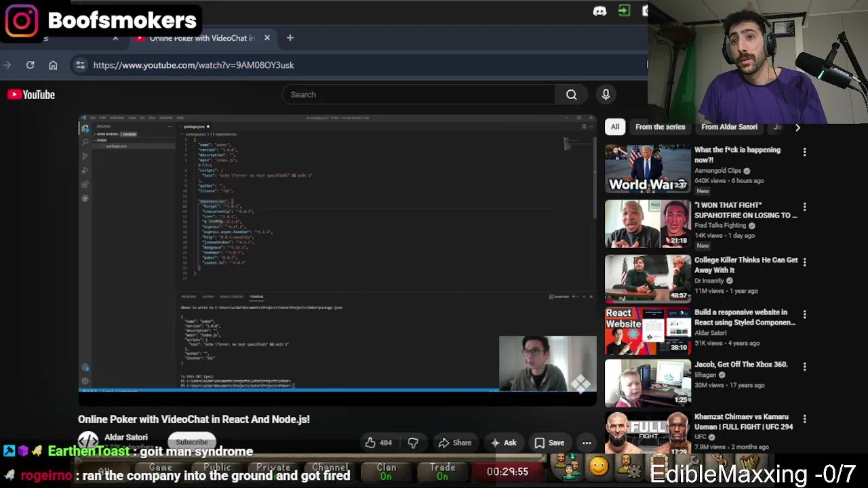Open options for Jacob, Get Off The Xbox video
This screenshot has height=488, width=868.
(804, 367)
